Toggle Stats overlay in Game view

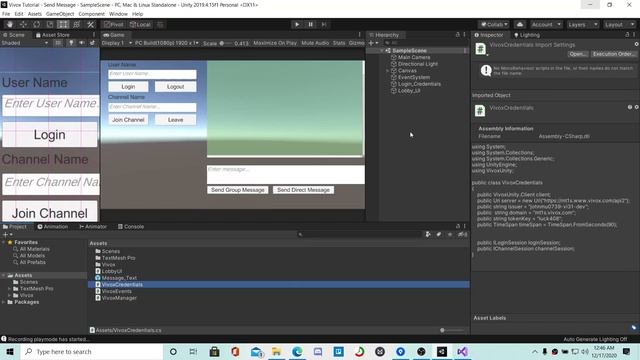click(x=339, y=43)
